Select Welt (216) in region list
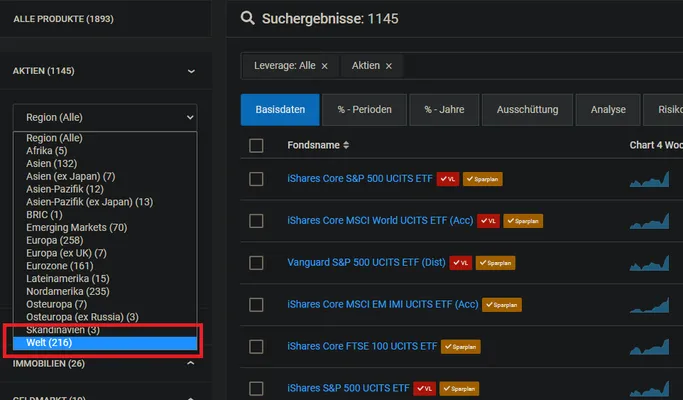This screenshot has width=683, height=400. (105, 343)
